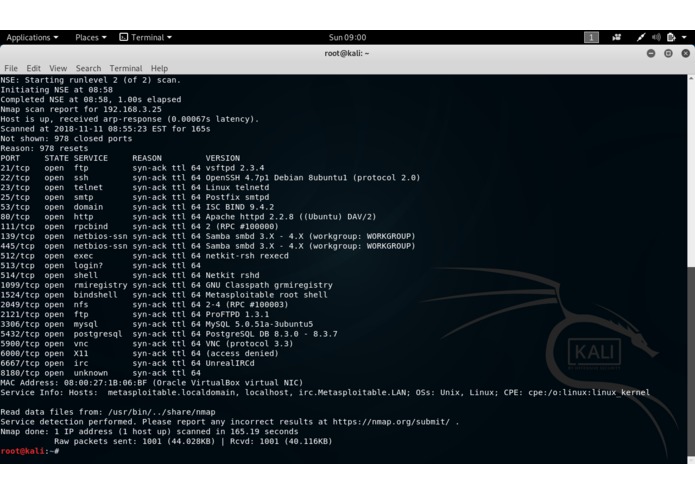Viewport: 695px width, 494px height.
Task: Click 'MySQL 5.0.51a-3ubuntu5' text
Action: point(259,324)
